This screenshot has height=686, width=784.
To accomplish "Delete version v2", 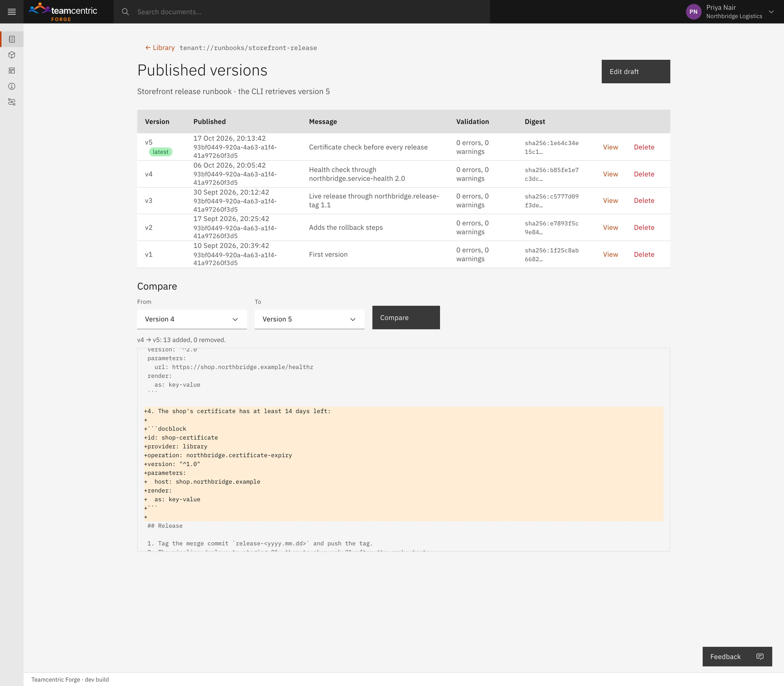I will [x=644, y=227].
